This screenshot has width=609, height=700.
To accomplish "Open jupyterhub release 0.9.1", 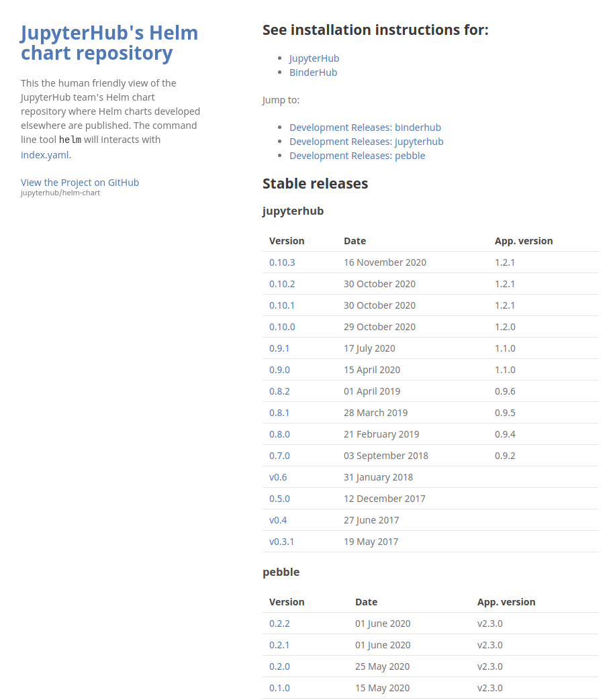I will (x=278, y=348).
